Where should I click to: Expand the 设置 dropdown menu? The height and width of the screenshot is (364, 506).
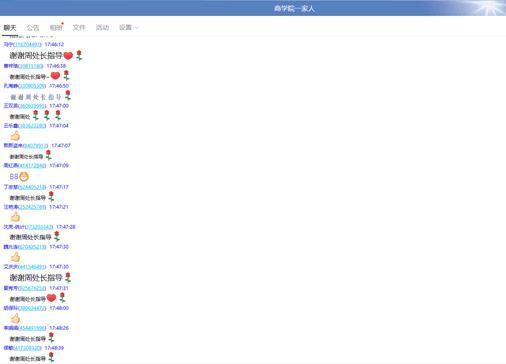point(129,28)
